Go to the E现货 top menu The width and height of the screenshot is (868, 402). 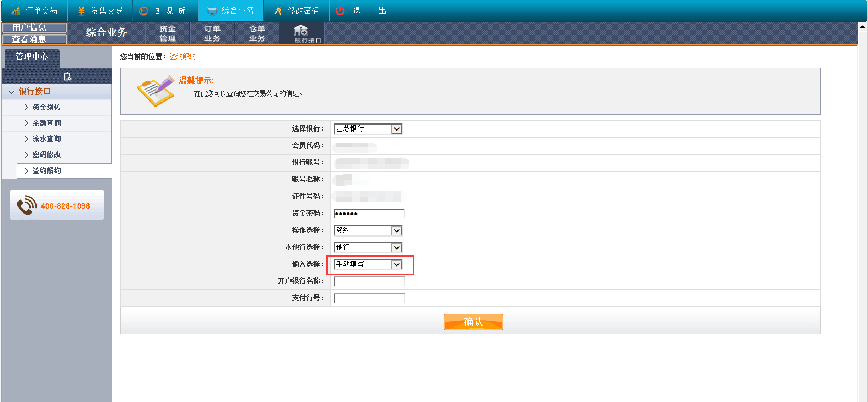(163, 11)
